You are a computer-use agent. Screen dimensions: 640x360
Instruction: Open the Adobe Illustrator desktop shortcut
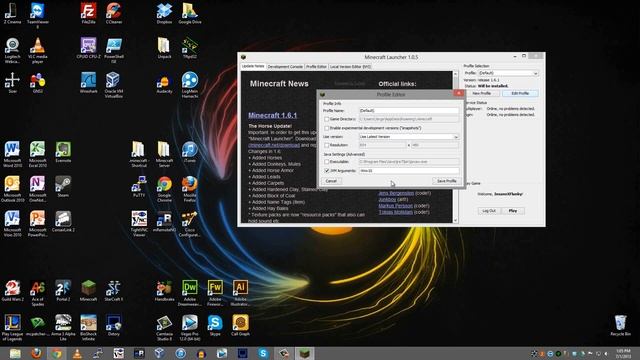pyautogui.click(x=240, y=293)
